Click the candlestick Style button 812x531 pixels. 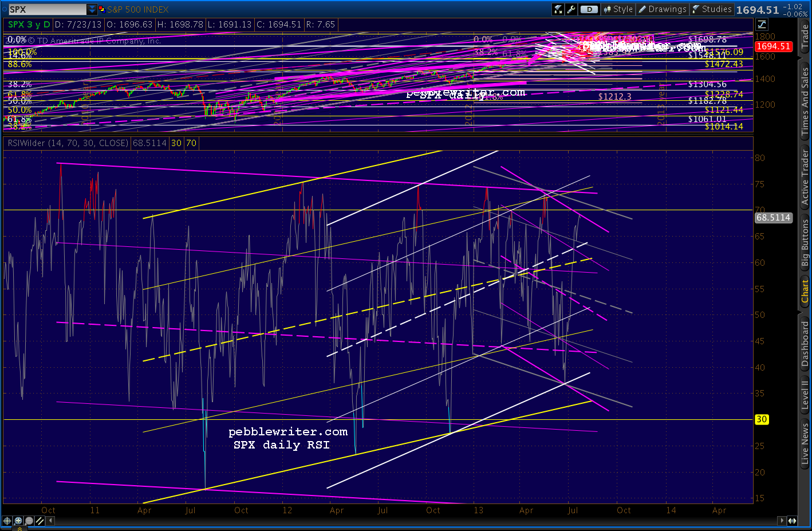(x=618, y=9)
